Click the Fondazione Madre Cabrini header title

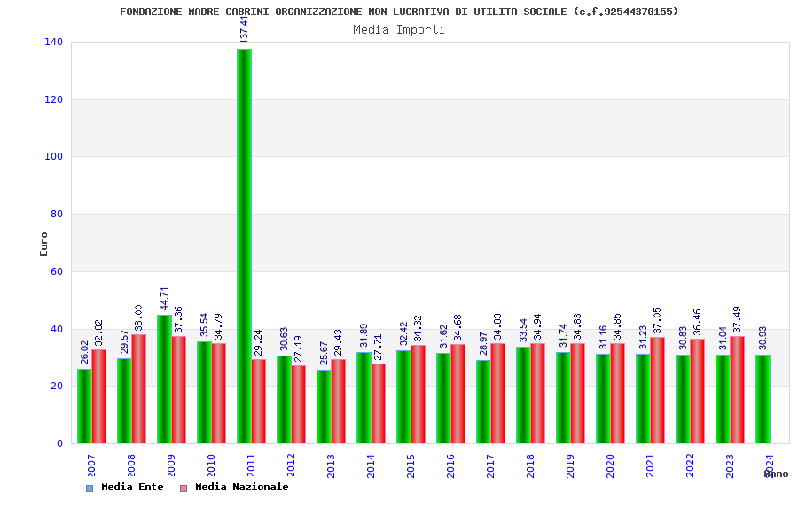click(399, 12)
